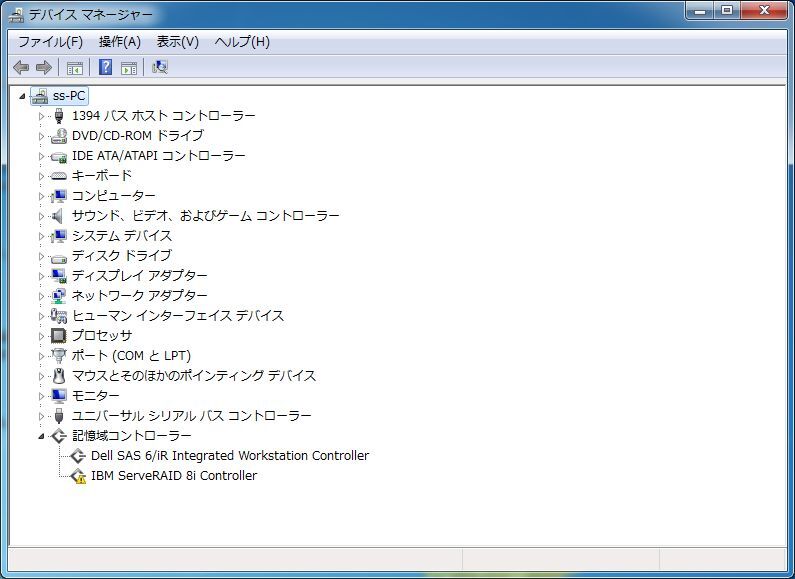The image size is (795, 579).
Task: Click the USB ユニバーサル シリアル バス icon
Action: tap(59, 416)
